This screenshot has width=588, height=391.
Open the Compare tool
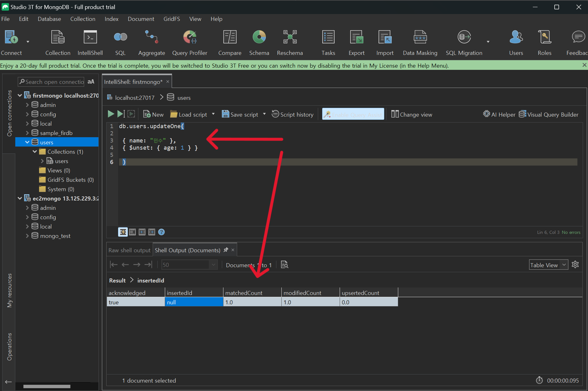coord(230,43)
